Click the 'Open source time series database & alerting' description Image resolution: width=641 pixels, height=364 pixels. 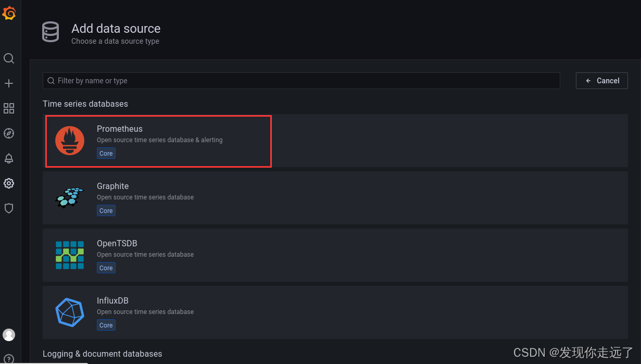pos(160,140)
